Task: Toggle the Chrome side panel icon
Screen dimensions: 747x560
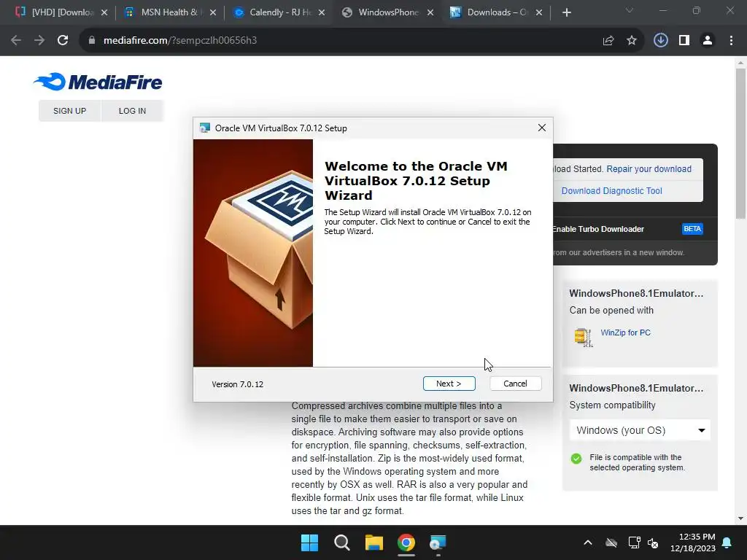Action: 684,41
